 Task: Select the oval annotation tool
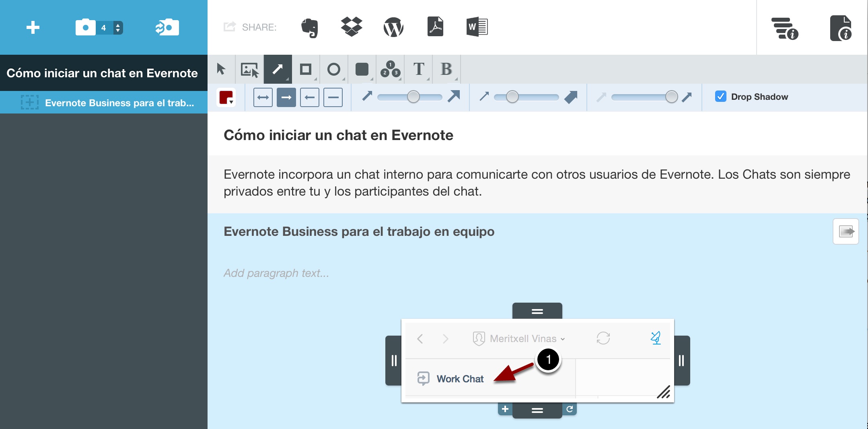(x=333, y=70)
